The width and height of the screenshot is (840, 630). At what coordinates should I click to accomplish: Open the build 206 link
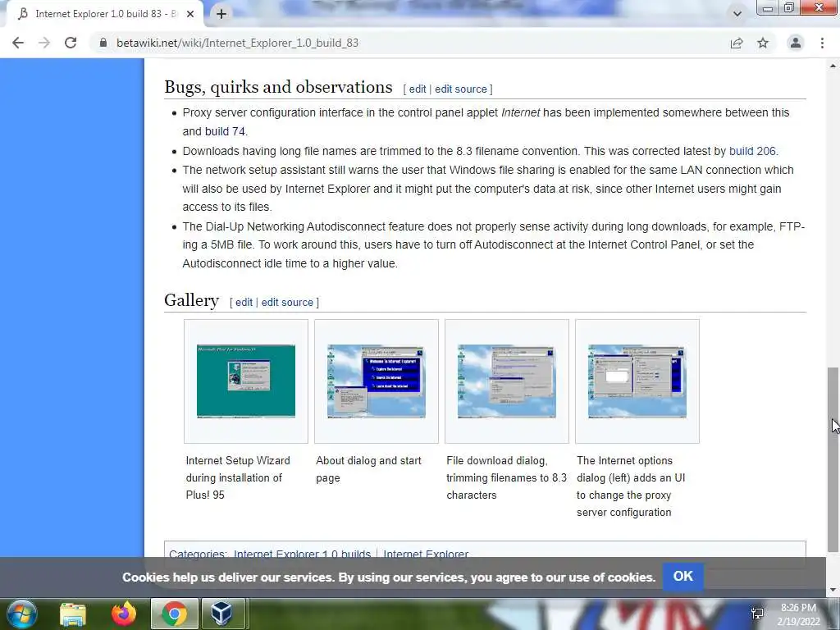coord(752,151)
